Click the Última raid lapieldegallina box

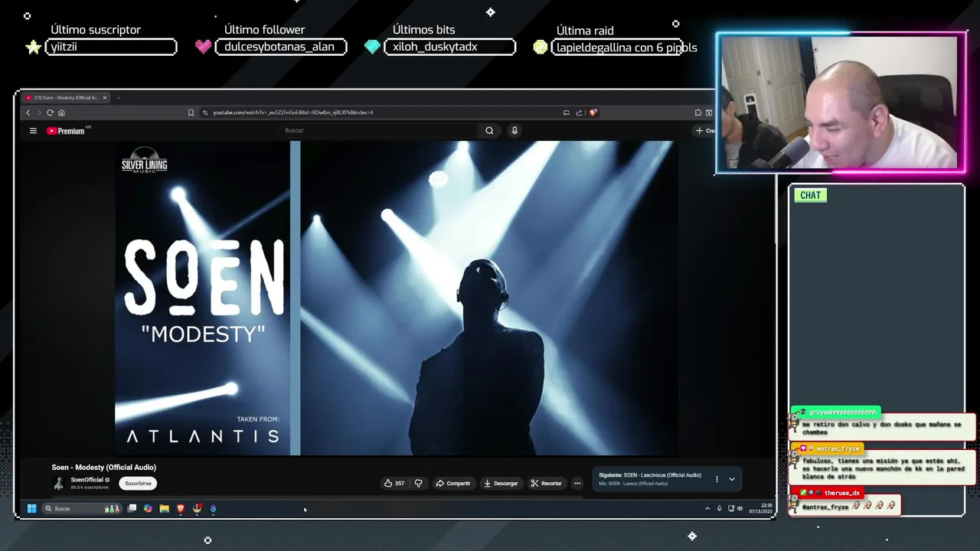coord(619,47)
